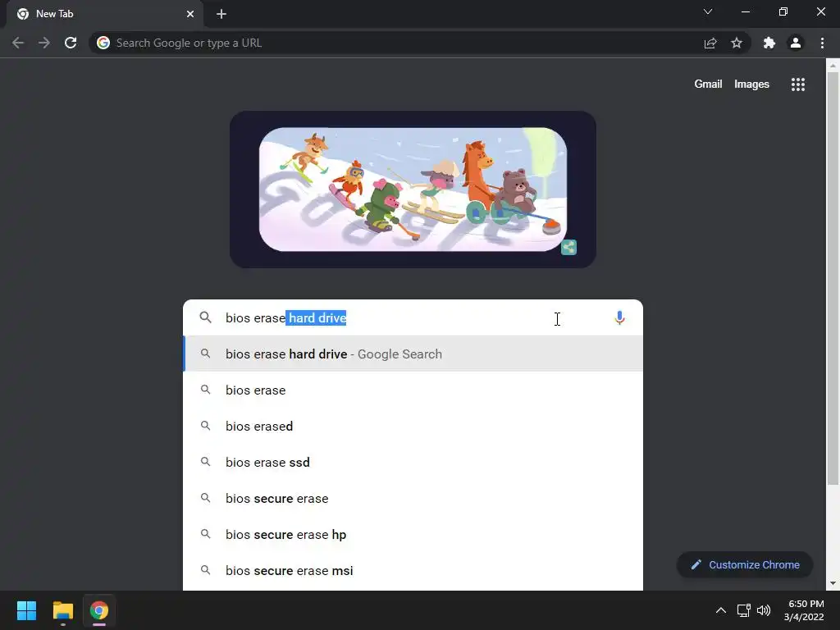Click the page vertical scrollbar thumb
Image resolution: width=840 pixels, height=630 pixels.
point(833,279)
